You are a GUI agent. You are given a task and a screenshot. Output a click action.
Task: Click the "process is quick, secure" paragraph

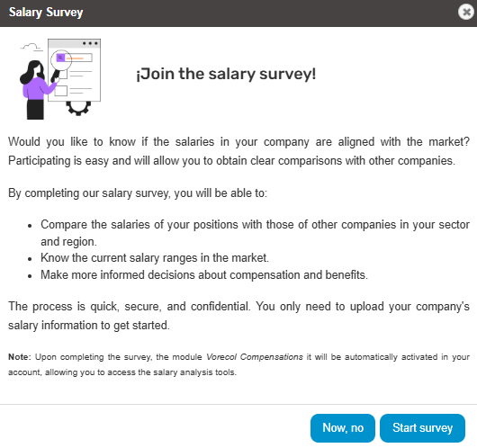pyautogui.click(x=238, y=316)
